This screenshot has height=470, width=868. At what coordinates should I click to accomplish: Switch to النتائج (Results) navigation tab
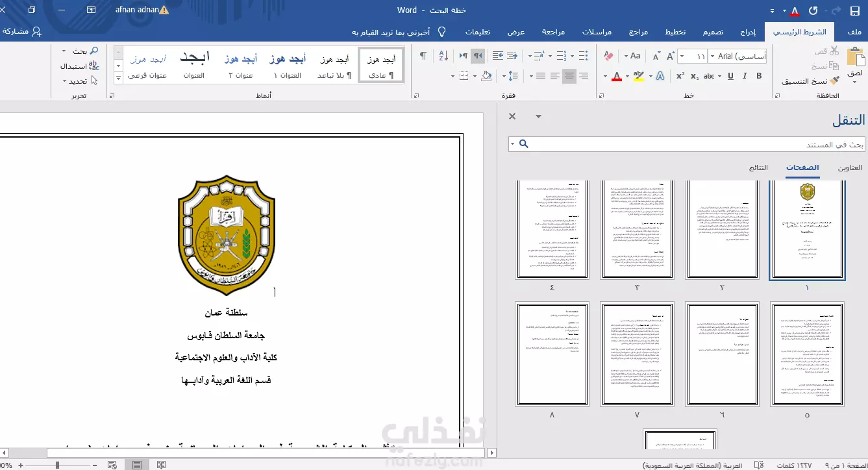[758, 167]
